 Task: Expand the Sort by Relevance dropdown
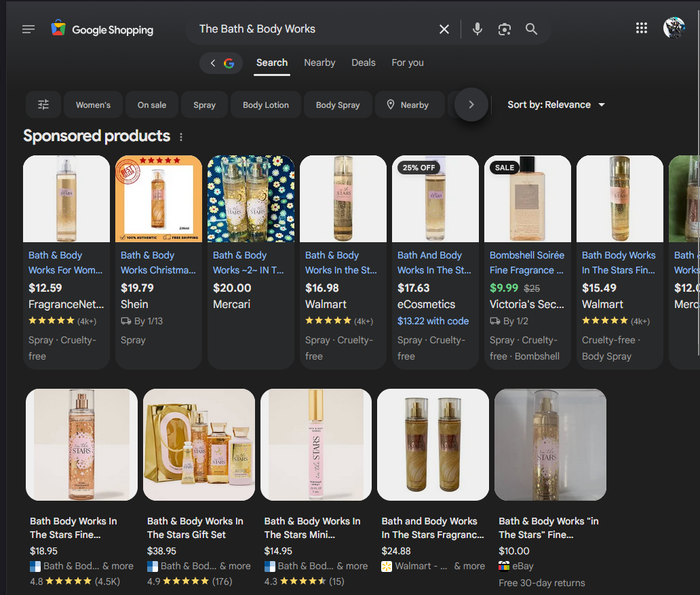click(556, 104)
